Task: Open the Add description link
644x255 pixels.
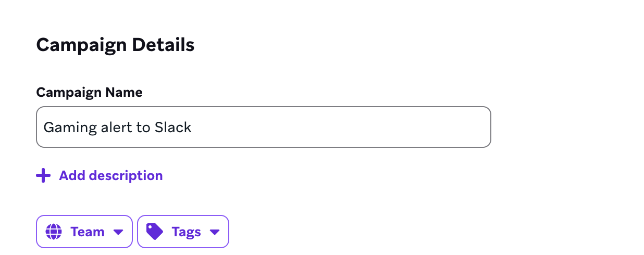Action: [x=110, y=176]
